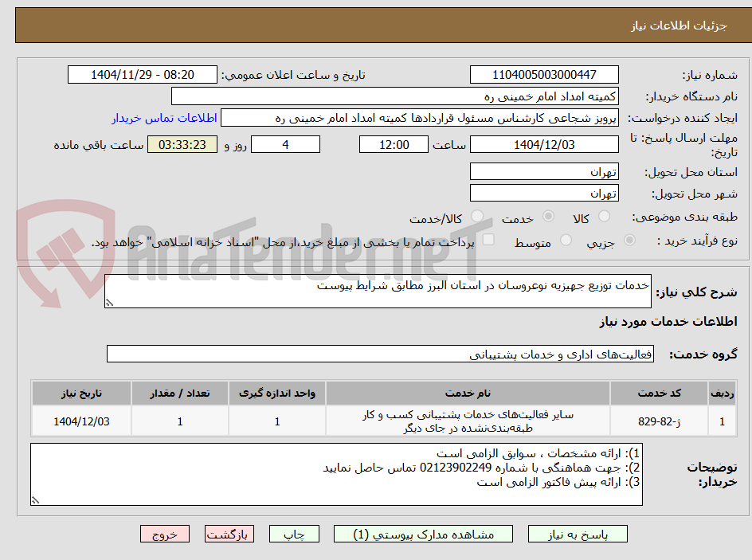Toggle the اسناد خزانه اسلامی payment checkbox
Image resolution: width=752 pixels, height=560 pixels.
click(x=488, y=239)
